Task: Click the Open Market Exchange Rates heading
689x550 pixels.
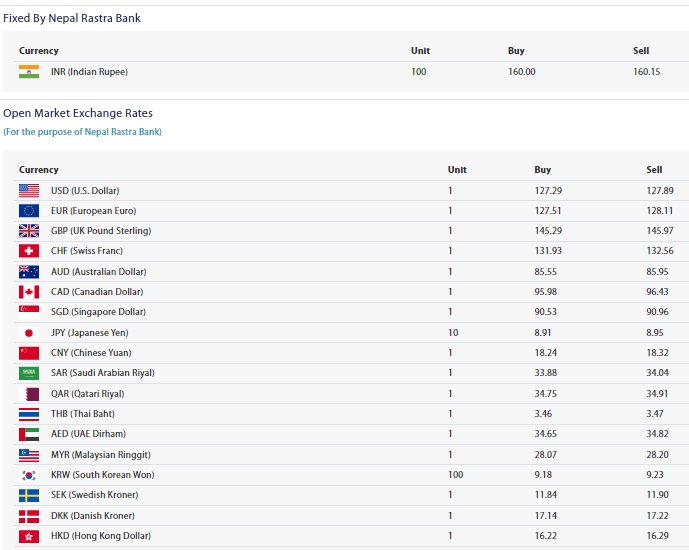Action: (x=78, y=114)
